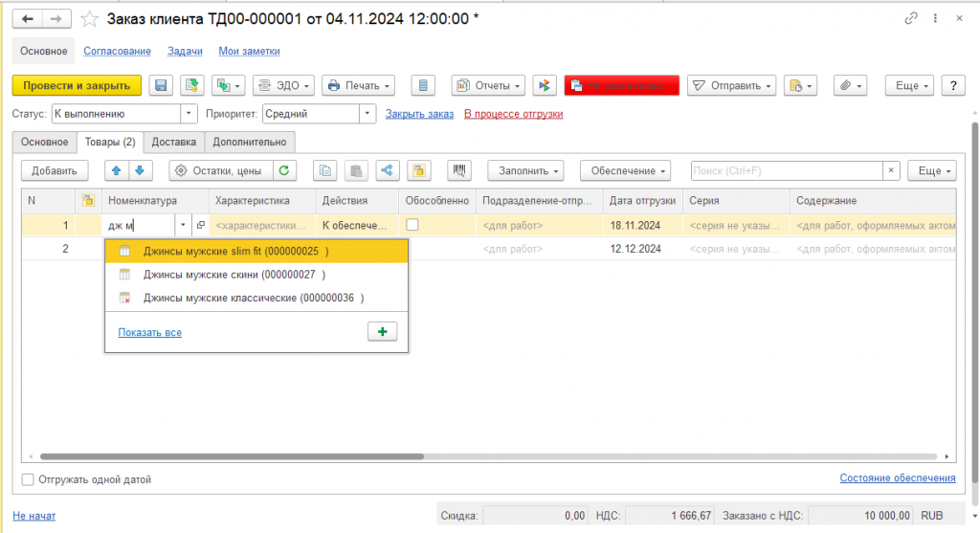
Task: Switch to the Доставка tab
Action: [x=174, y=142]
